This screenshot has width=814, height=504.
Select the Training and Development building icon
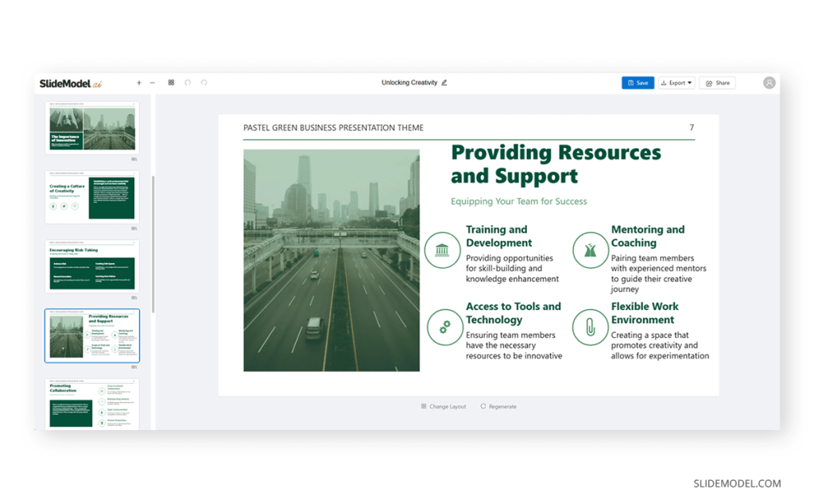pos(442,250)
